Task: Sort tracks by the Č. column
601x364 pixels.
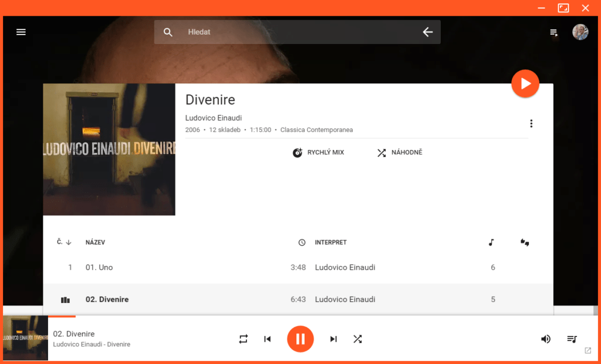Action: click(x=64, y=242)
